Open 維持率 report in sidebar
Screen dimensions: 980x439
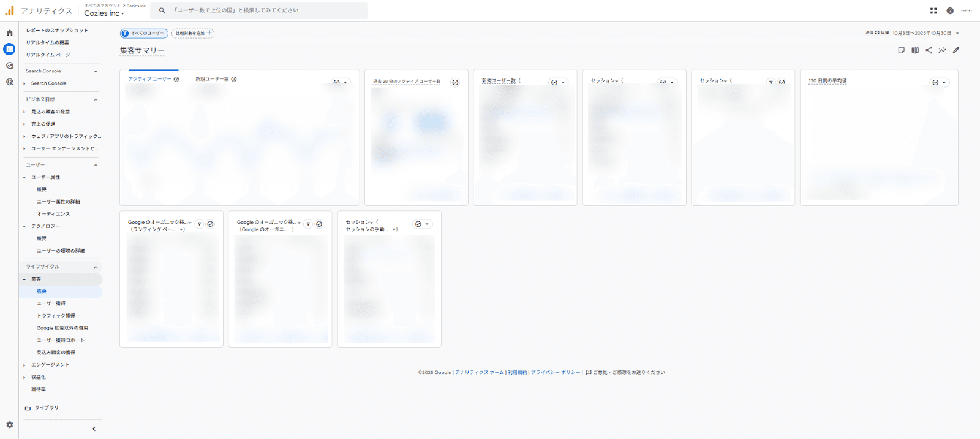(39, 389)
